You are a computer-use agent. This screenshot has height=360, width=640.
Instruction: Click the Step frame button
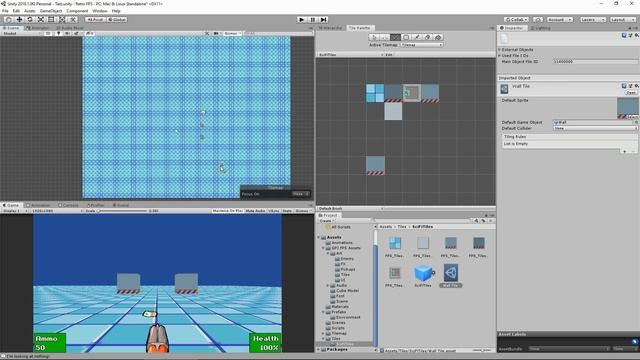(323, 20)
